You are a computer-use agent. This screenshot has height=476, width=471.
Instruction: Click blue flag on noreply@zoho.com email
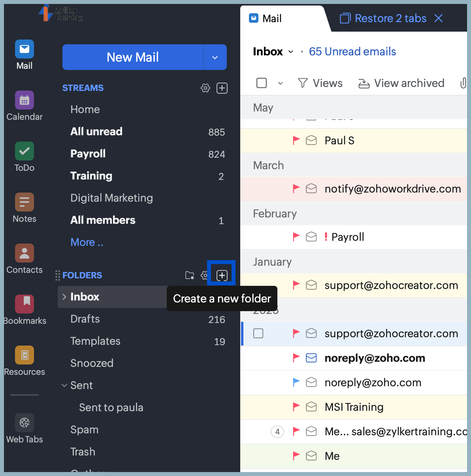(x=296, y=382)
